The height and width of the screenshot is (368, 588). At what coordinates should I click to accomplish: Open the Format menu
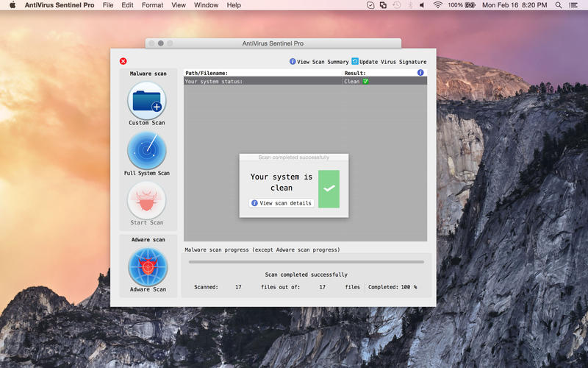coord(152,5)
